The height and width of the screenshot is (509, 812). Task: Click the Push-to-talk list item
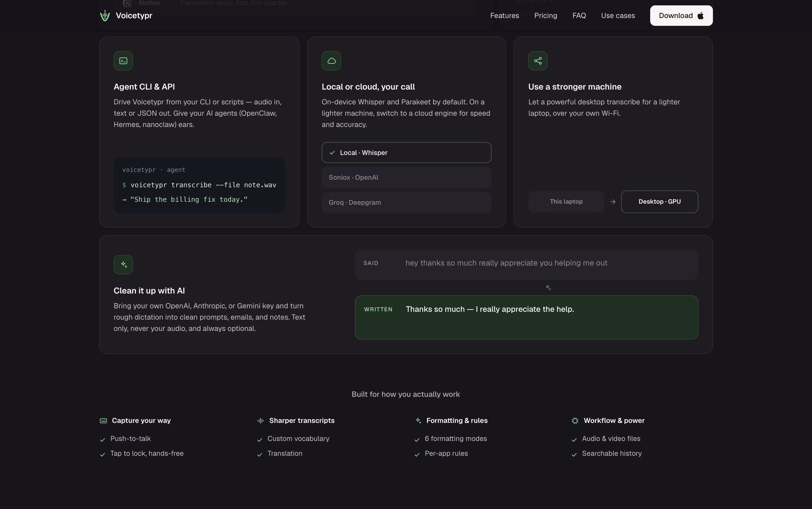pyautogui.click(x=131, y=439)
